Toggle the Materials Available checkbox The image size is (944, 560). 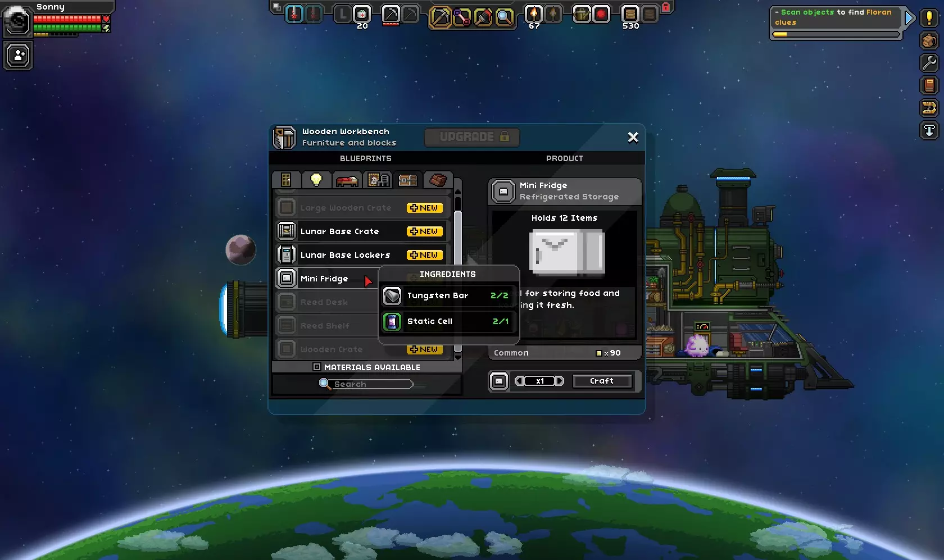click(317, 367)
